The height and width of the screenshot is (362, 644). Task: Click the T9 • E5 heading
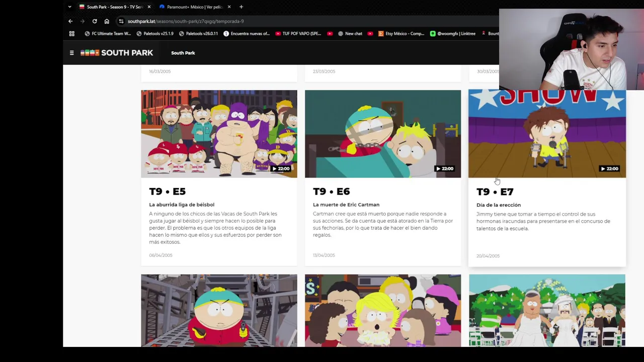167,191
